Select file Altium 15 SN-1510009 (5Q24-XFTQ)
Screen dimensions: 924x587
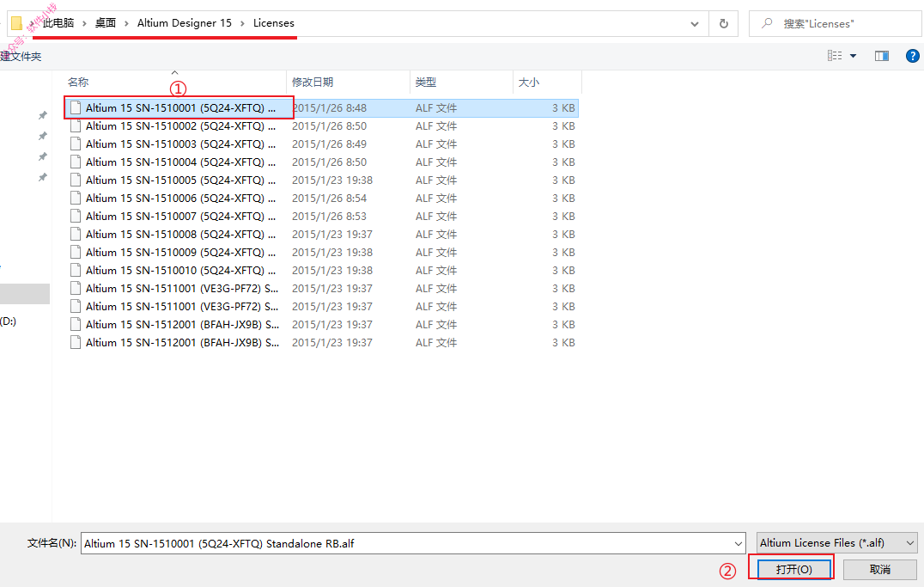(x=321, y=252)
